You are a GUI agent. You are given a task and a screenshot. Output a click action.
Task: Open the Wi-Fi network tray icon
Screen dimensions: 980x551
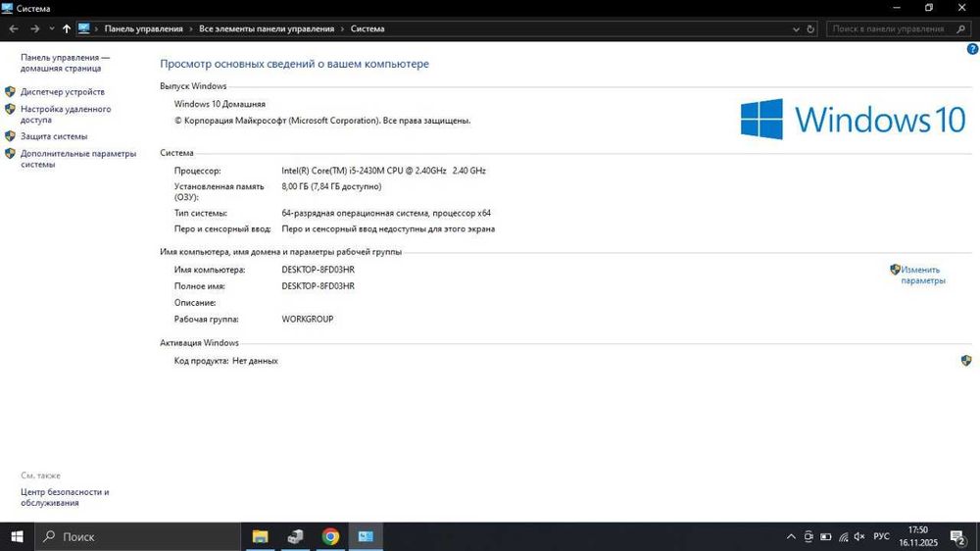(x=843, y=536)
